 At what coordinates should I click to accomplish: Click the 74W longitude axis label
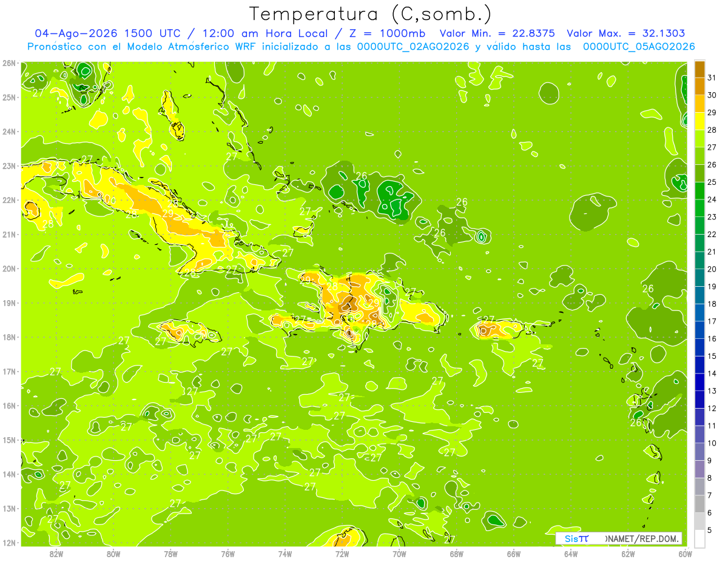tap(285, 554)
